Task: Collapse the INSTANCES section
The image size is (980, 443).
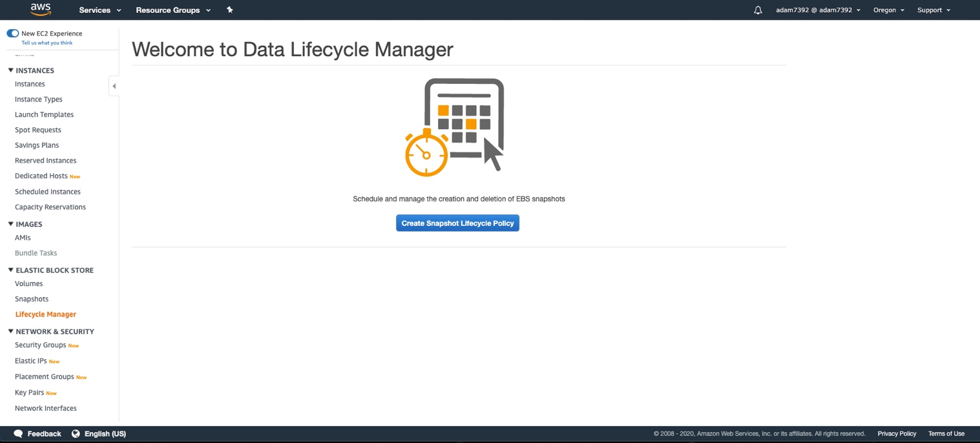Action: point(10,70)
